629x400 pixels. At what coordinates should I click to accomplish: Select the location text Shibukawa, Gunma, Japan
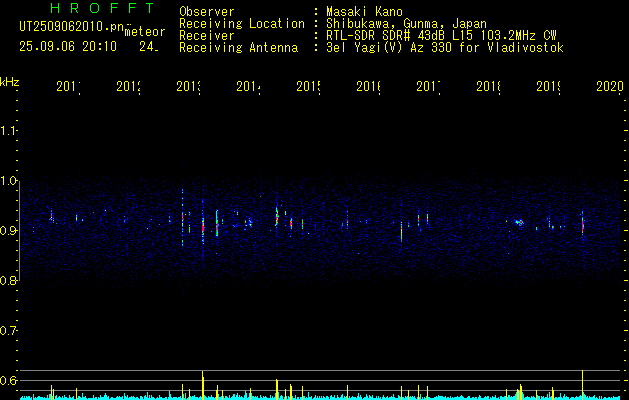(406, 24)
